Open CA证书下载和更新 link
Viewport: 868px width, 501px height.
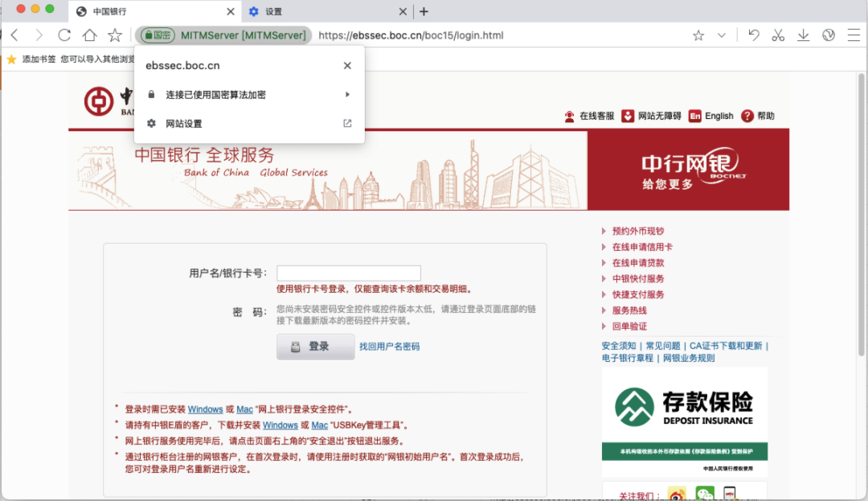726,346
